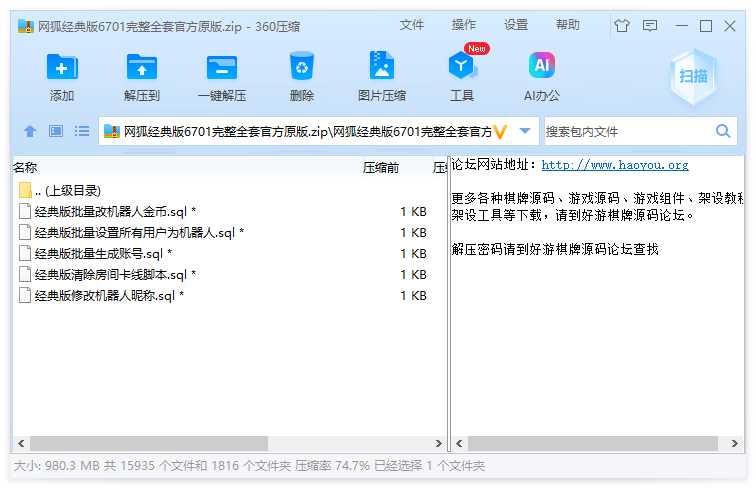
Task: Maximize the 360压缩 window
Action: coord(706,26)
